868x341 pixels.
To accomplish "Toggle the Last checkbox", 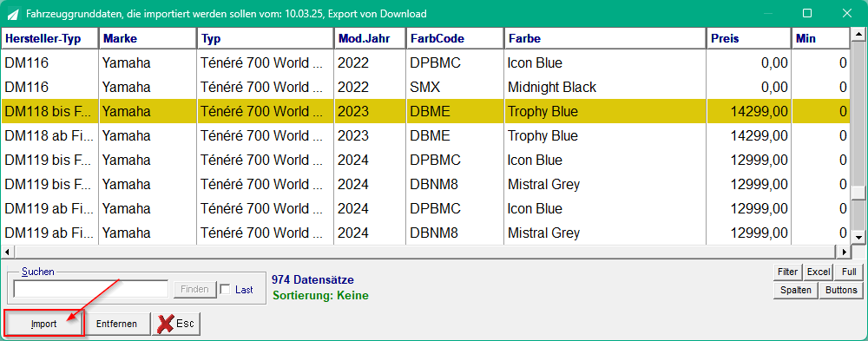I will click(x=226, y=289).
